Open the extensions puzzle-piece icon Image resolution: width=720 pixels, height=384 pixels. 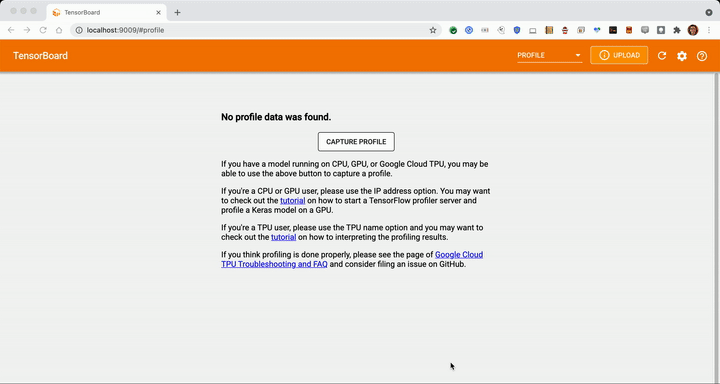[677, 30]
